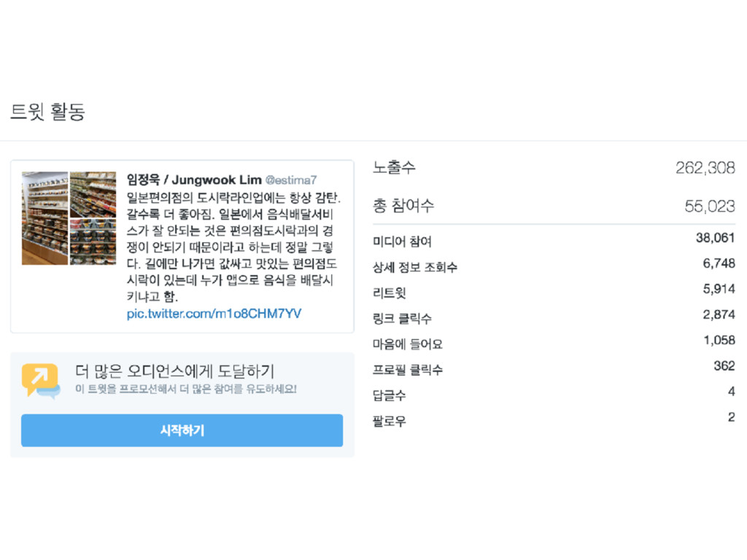This screenshot has height=560, width=747.
Task: Click the 임정욱 / Jungwook Lim name
Action: [x=194, y=179]
